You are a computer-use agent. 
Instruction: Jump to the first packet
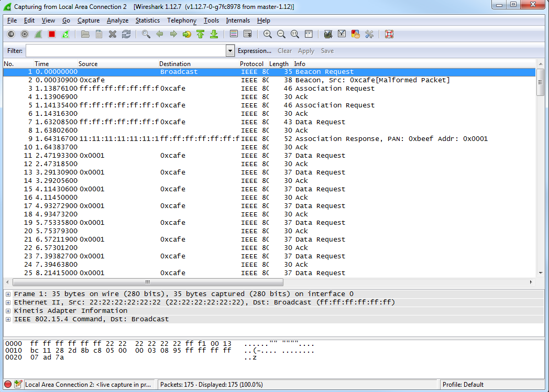[x=200, y=35]
